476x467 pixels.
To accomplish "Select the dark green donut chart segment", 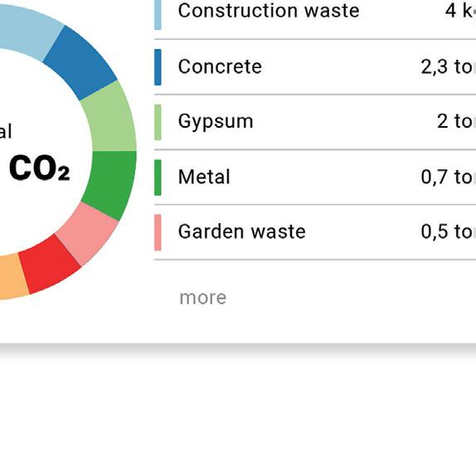I will point(111,183).
